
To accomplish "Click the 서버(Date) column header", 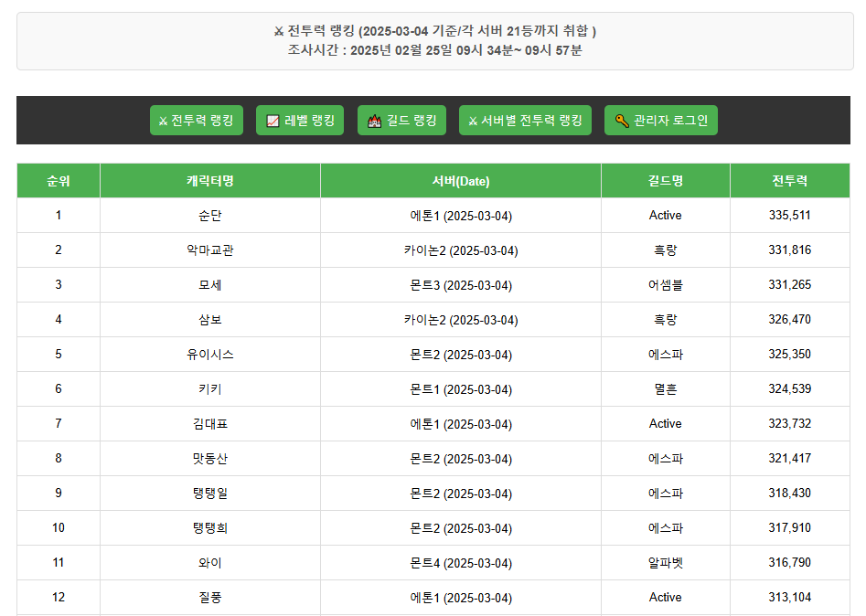I will click(x=461, y=181).
